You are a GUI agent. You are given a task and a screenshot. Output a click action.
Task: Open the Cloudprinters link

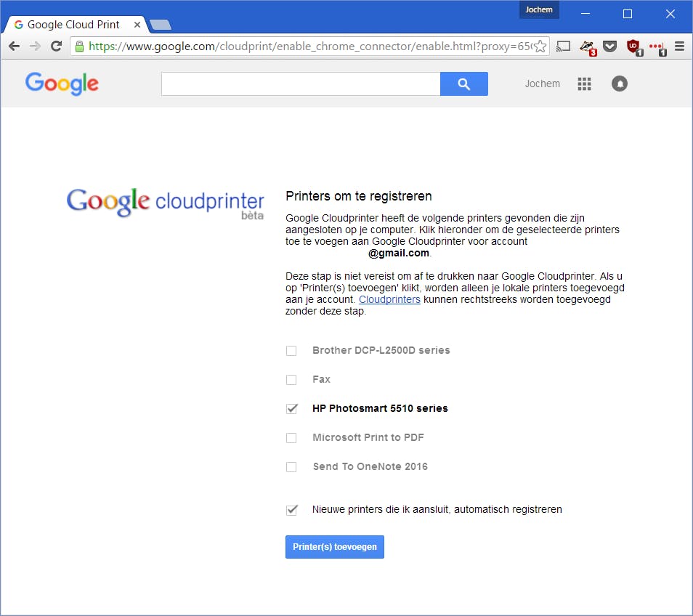tap(389, 299)
